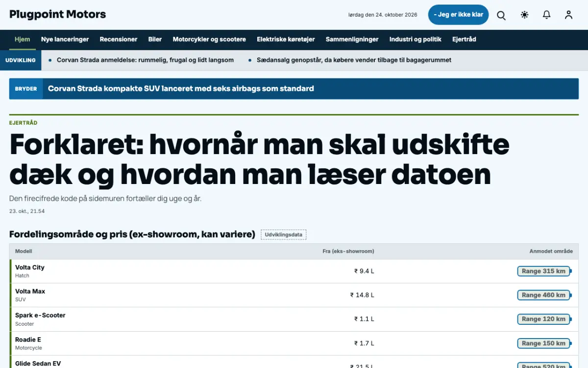Open the user account icon
588x368 pixels.
tap(568, 15)
